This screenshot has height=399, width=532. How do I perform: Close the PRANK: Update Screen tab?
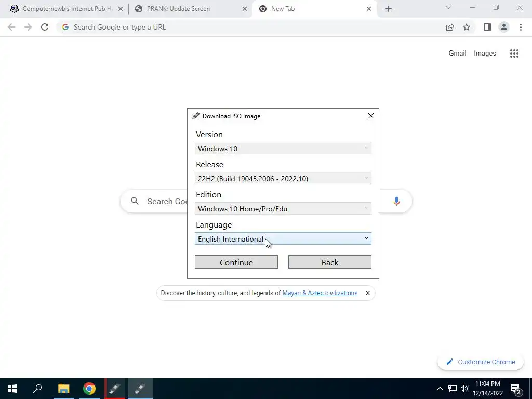(245, 9)
